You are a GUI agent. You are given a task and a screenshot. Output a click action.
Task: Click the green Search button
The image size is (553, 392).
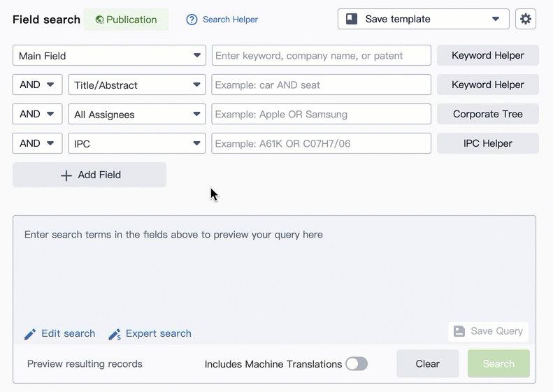click(x=498, y=364)
